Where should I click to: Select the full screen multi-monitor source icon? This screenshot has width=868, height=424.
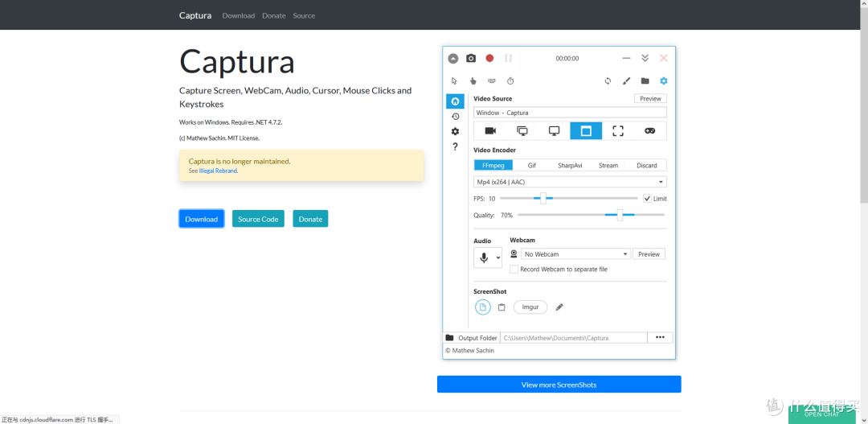(x=522, y=131)
